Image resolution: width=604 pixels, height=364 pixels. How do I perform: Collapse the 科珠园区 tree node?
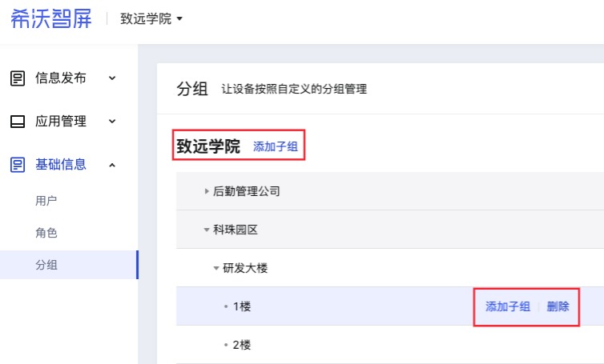pos(207,230)
